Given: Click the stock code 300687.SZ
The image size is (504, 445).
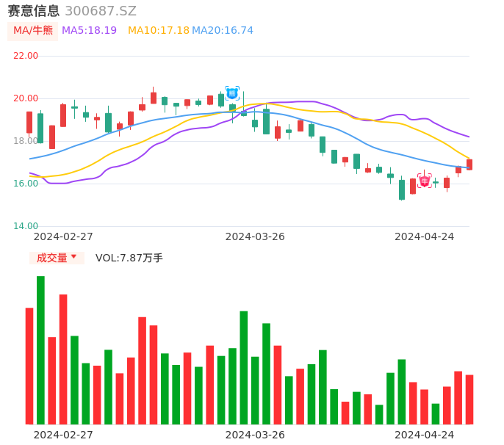Looking at the screenshot, I should pos(101,11).
